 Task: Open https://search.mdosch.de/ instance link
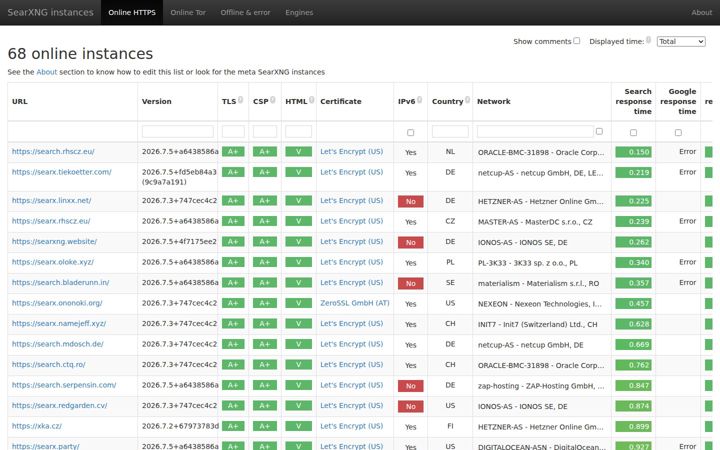[58, 344]
